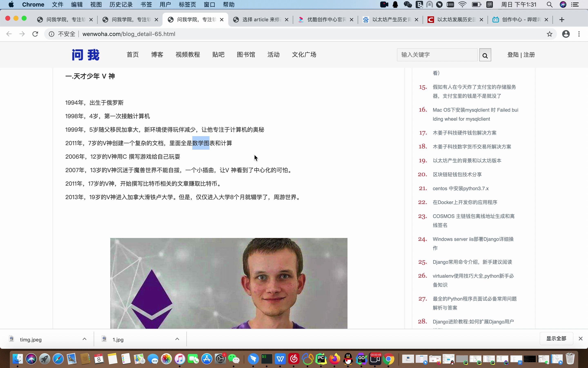Bookmark this page with the star icon
588x368 pixels.
[x=550, y=34]
